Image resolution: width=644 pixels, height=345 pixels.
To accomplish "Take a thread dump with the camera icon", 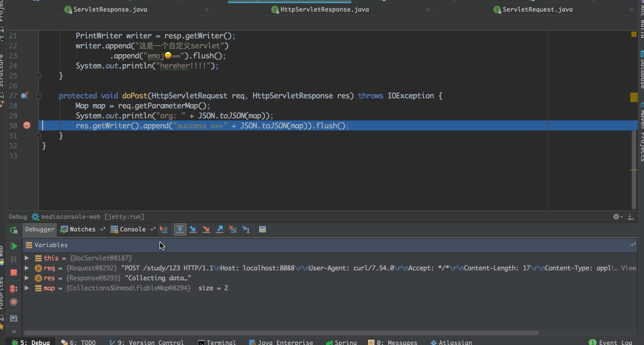I will [x=14, y=318].
